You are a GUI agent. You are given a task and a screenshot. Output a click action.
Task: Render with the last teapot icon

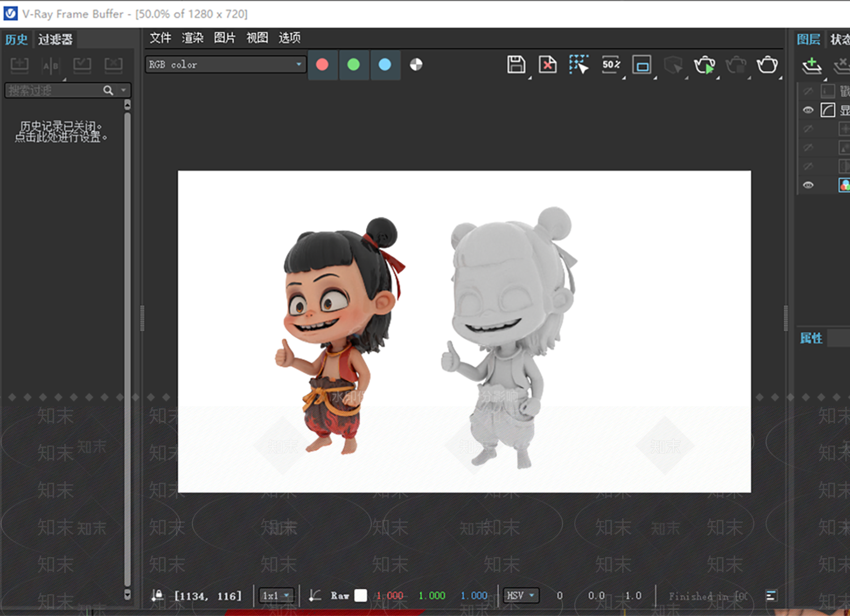(767, 64)
